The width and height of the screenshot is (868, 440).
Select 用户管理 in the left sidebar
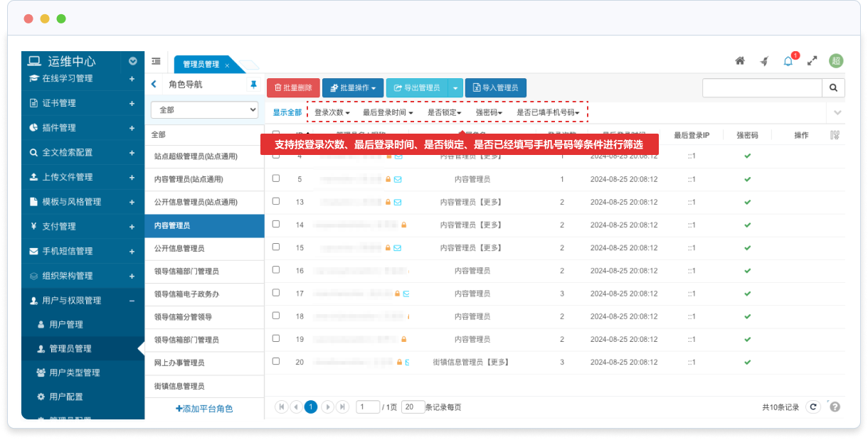(66, 324)
